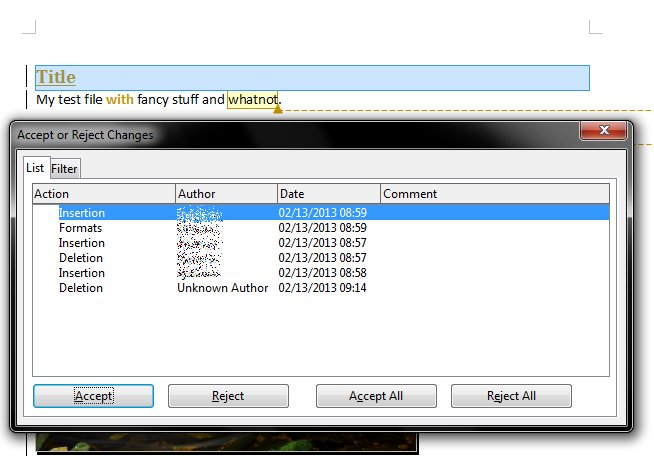Select Insertion row dated 02/13/2013 08:57
654x467 pixels.
pos(321,243)
